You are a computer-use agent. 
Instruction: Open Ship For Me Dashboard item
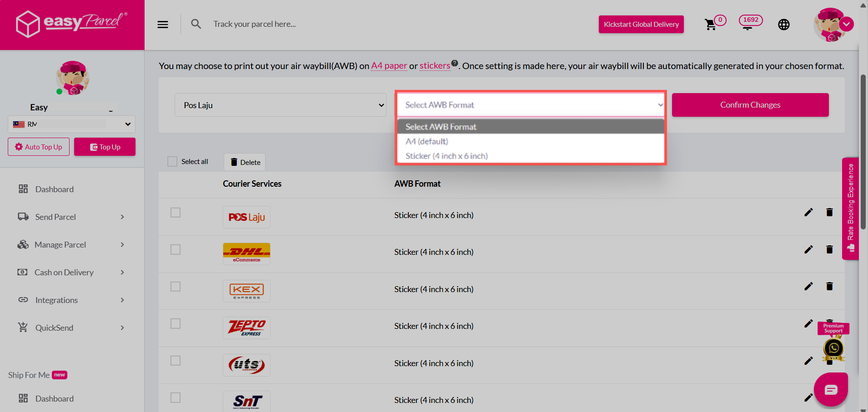click(54, 398)
